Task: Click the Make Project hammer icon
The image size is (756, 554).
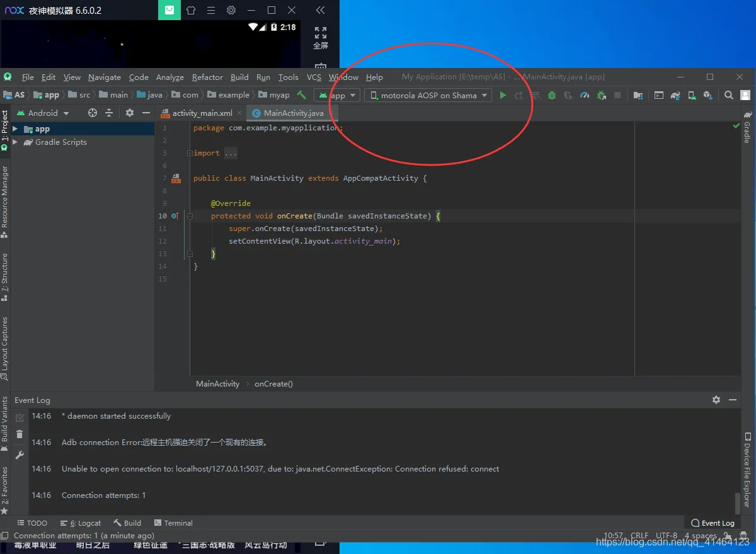Action: click(302, 95)
